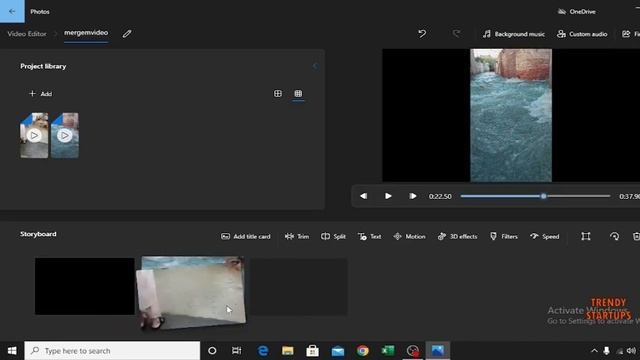Image resolution: width=640 pixels, height=360 pixels.
Task: Rename project with the pencil icon
Action: [x=127, y=34]
